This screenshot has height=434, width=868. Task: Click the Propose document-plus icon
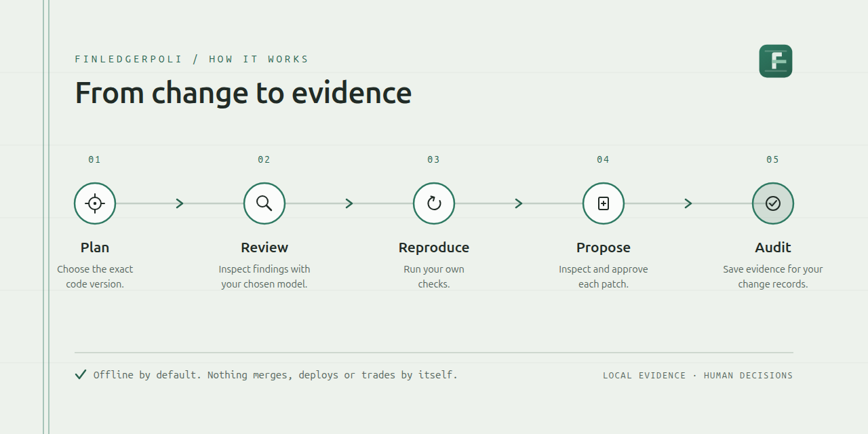[604, 203]
